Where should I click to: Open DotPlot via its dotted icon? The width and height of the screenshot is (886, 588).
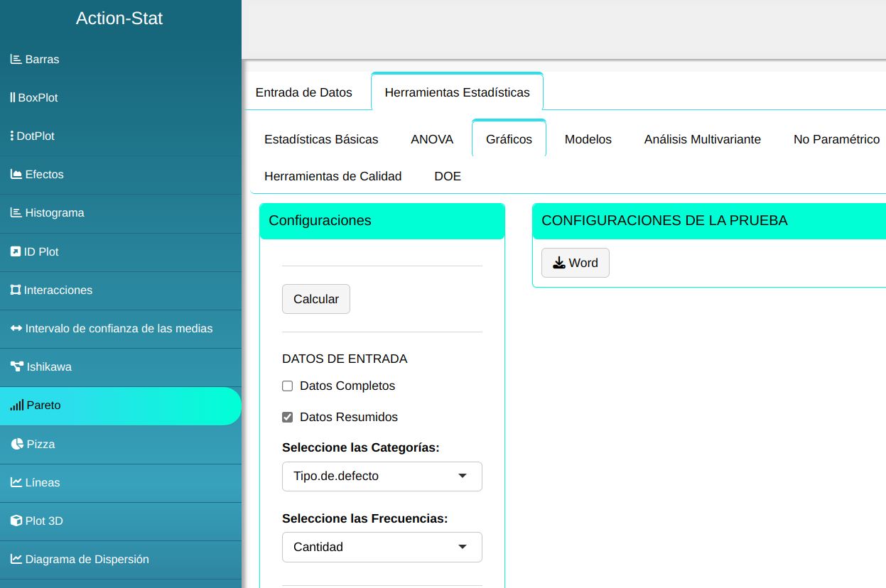point(12,136)
